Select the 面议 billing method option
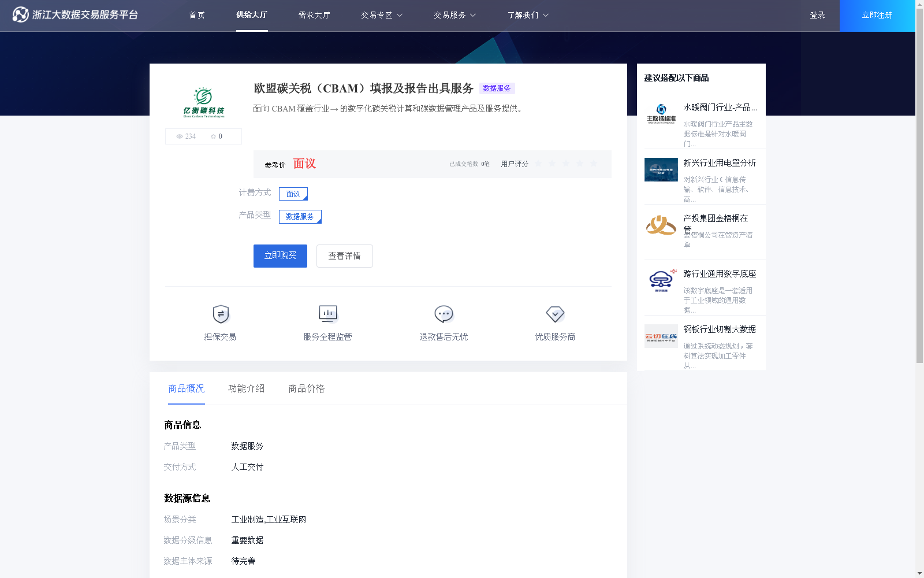The image size is (924, 578). point(293,194)
